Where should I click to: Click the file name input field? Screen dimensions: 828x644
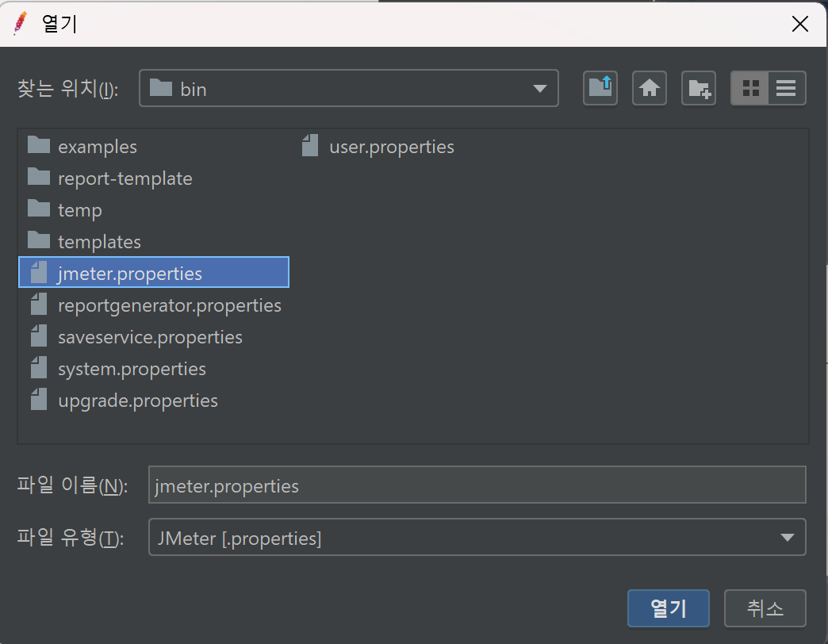pos(477,485)
